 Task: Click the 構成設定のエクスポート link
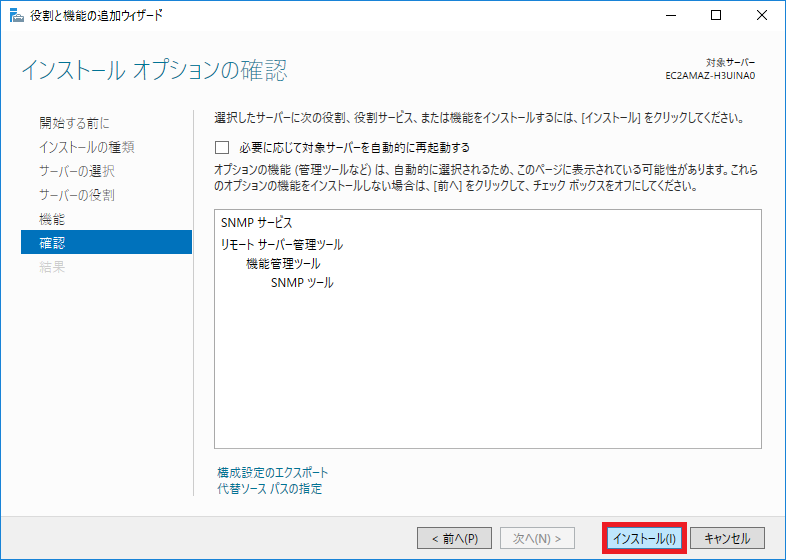[273, 472]
